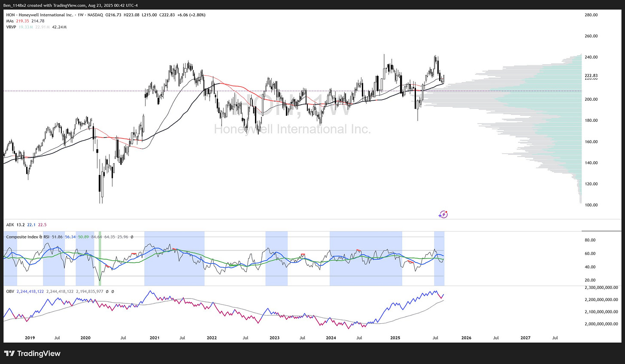Click the MAs indicator label
The width and height of the screenshot is (625, 364).
click(10, 21)
